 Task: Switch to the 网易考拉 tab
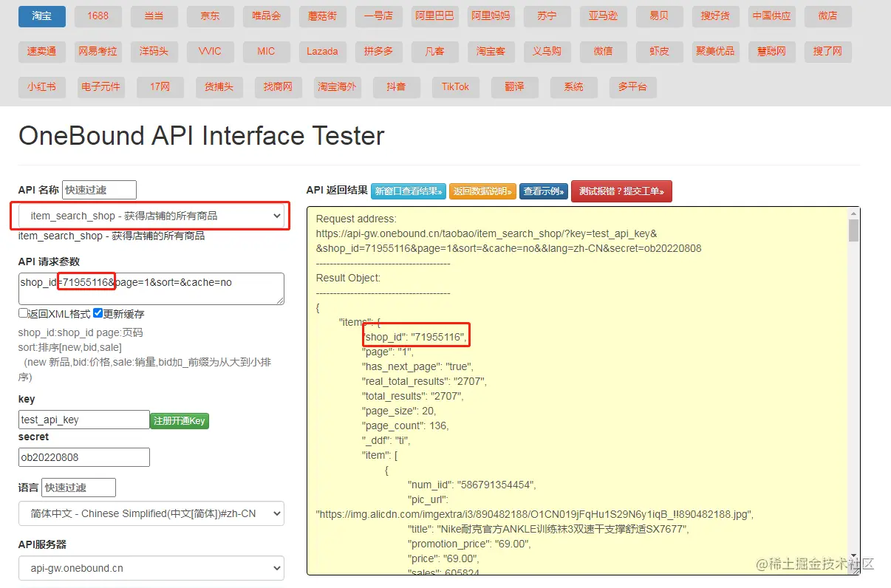pos(98,52)
